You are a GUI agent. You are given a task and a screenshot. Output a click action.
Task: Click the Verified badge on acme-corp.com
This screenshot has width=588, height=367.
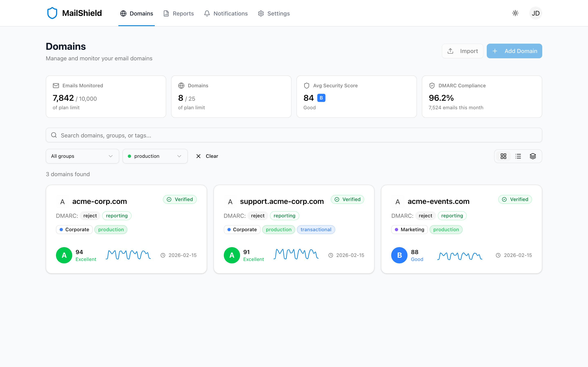(x=180, y=199)
